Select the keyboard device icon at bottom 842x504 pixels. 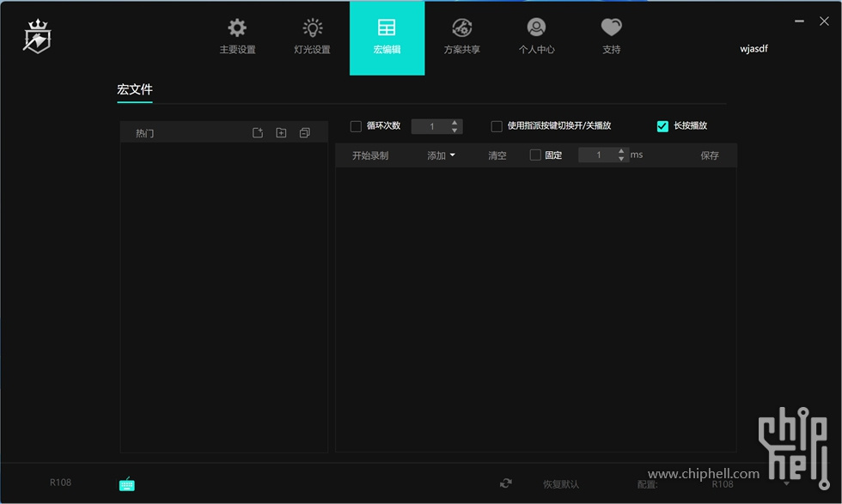(x=127, y=484)
